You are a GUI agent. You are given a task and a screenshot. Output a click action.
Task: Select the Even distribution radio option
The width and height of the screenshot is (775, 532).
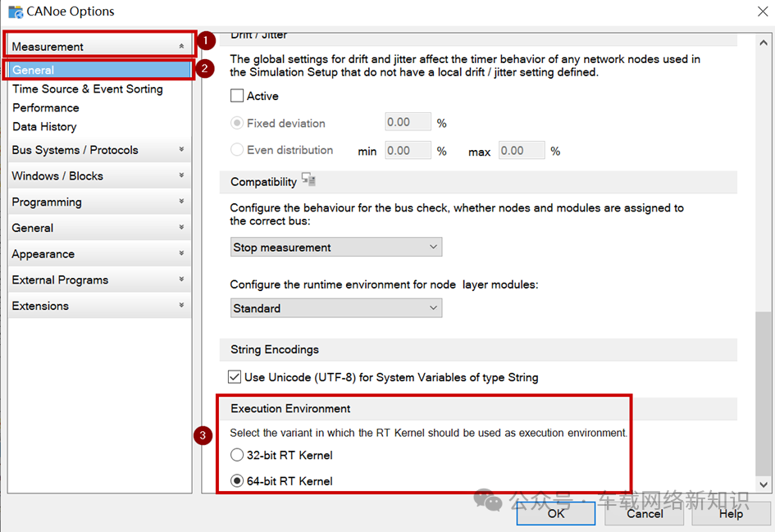pyautogui.click(x=237, y=150)
